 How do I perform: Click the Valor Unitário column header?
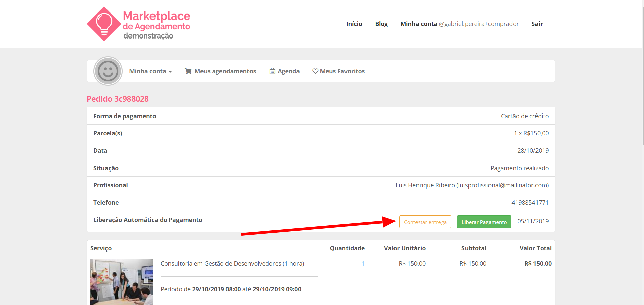pos(405,248)
